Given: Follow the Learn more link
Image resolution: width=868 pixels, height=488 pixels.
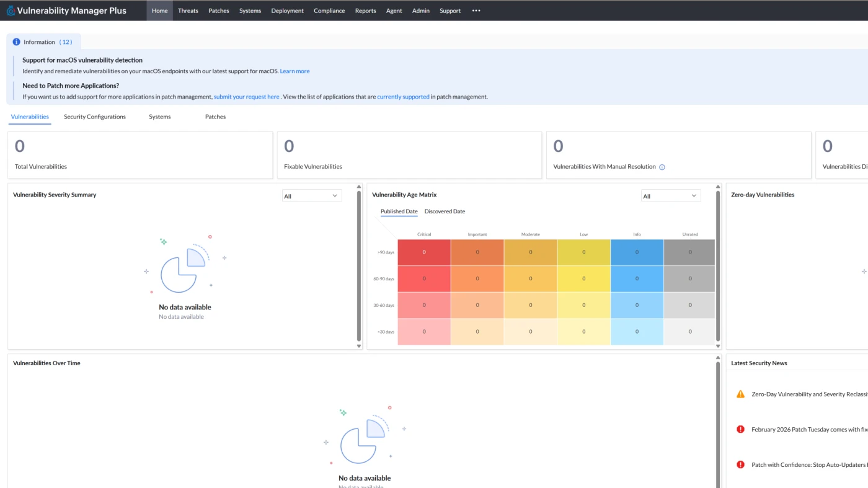Looking at the screenshot, I should click(294, 71).
